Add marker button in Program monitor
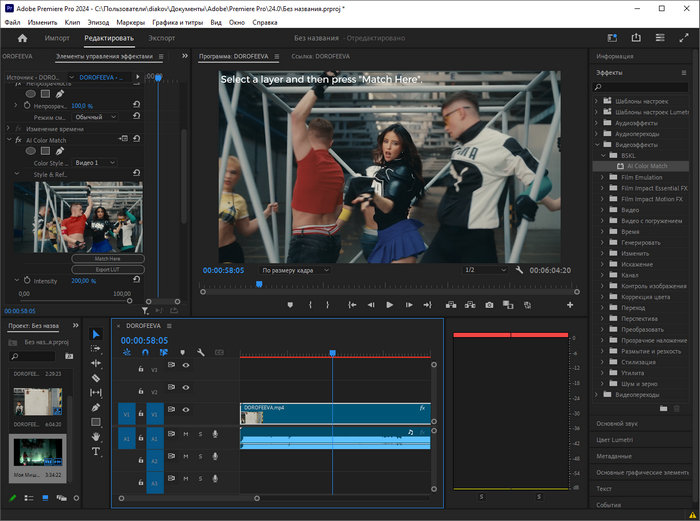 point(290,305)
